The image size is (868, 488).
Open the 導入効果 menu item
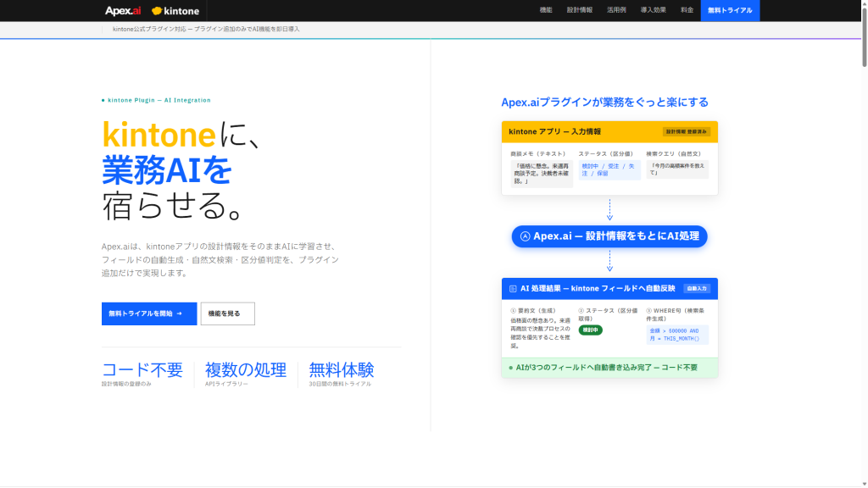point(654,10)
